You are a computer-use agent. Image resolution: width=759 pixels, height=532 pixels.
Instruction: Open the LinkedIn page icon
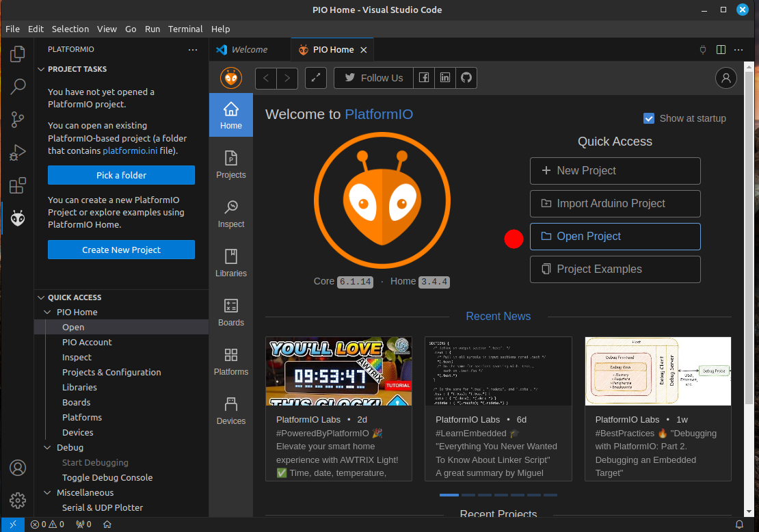pos(445,78)
